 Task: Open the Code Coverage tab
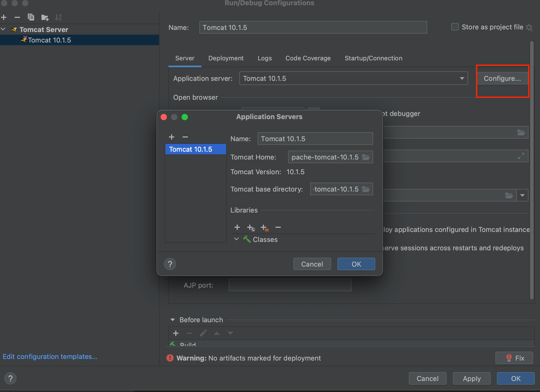[308, 58]
